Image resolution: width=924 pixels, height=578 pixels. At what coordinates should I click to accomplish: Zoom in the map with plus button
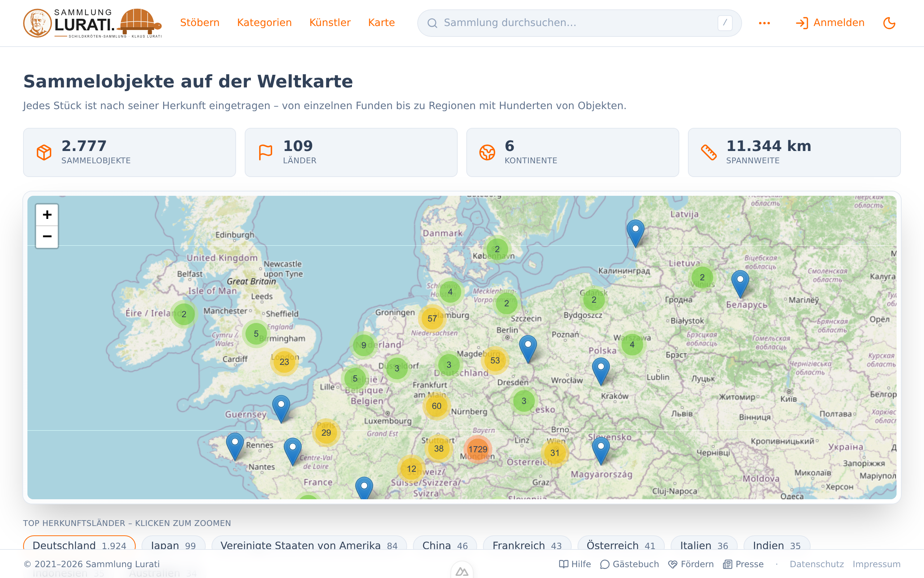click(47, 215)
